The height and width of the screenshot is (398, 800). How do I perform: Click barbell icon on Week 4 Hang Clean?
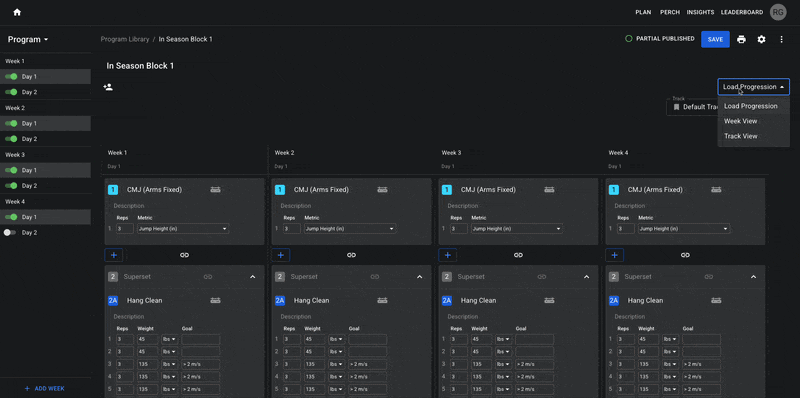[716, 301]
